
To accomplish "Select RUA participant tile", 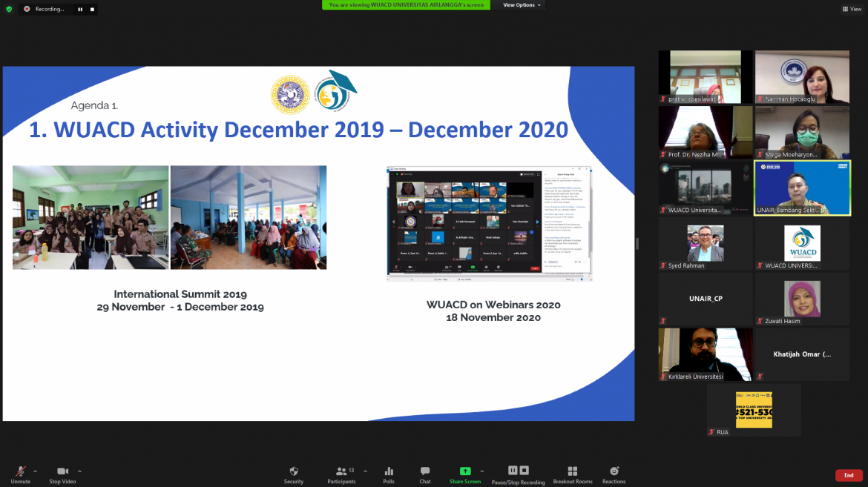I will pyautogui.click(x=754, y=410).
